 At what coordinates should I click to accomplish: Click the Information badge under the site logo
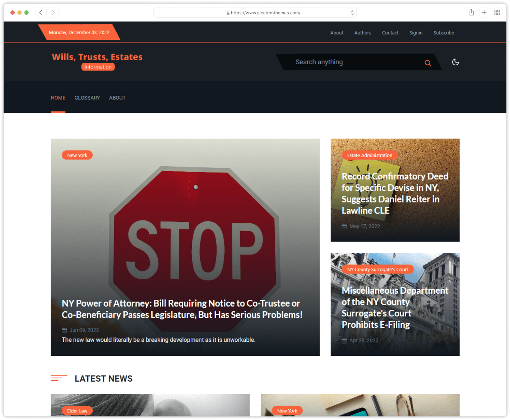pyautogui.click(x=98, y=67)
